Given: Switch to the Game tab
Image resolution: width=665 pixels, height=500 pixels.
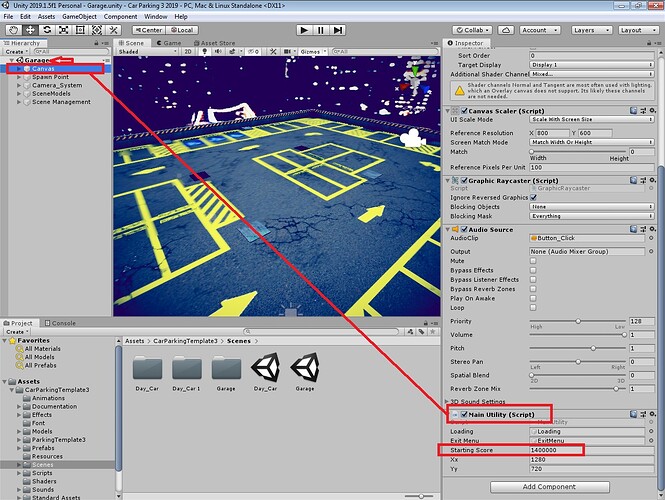Looking at the screenshot, I should 169,43.
